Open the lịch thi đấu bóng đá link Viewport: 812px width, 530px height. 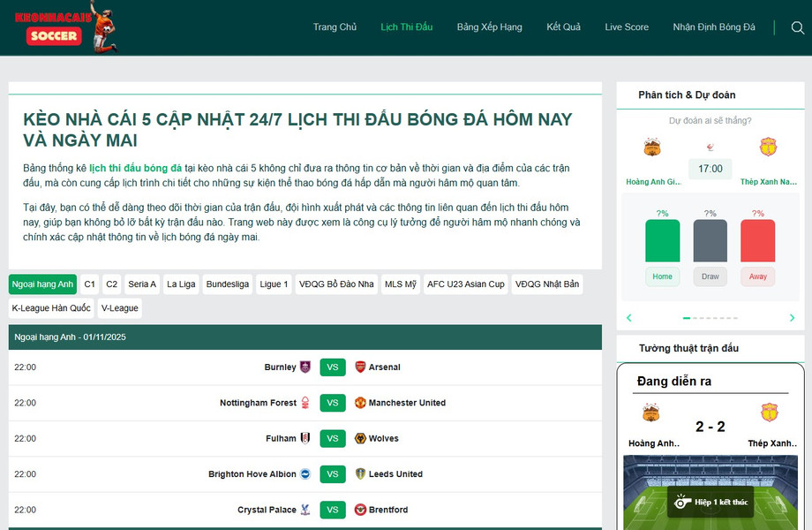tap(135, 167)
